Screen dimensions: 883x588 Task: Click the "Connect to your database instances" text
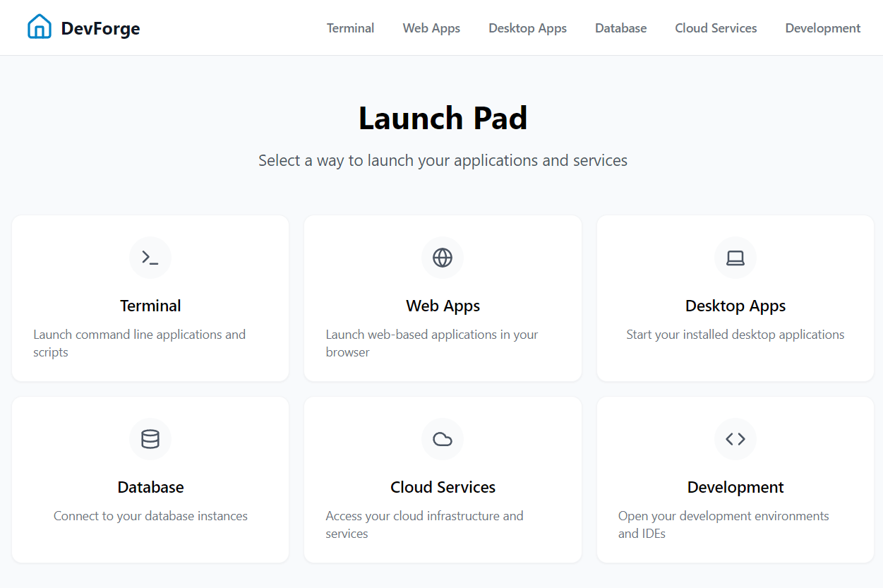click(150, 516)
